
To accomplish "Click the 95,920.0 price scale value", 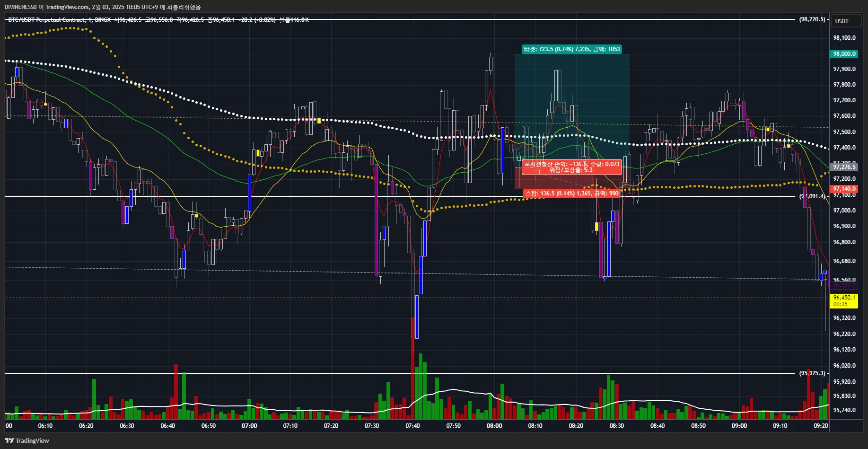I will [x=844, y=382].
